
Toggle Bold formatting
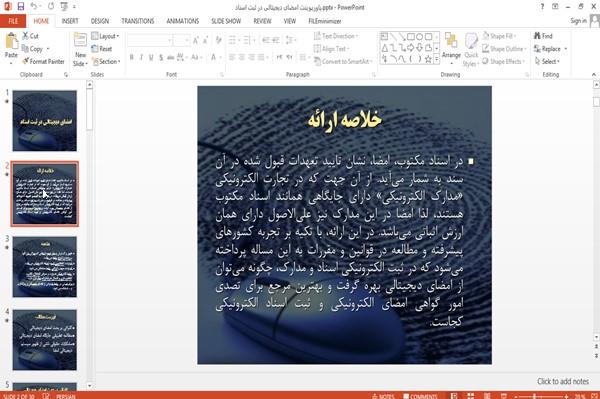coord(132,57)
